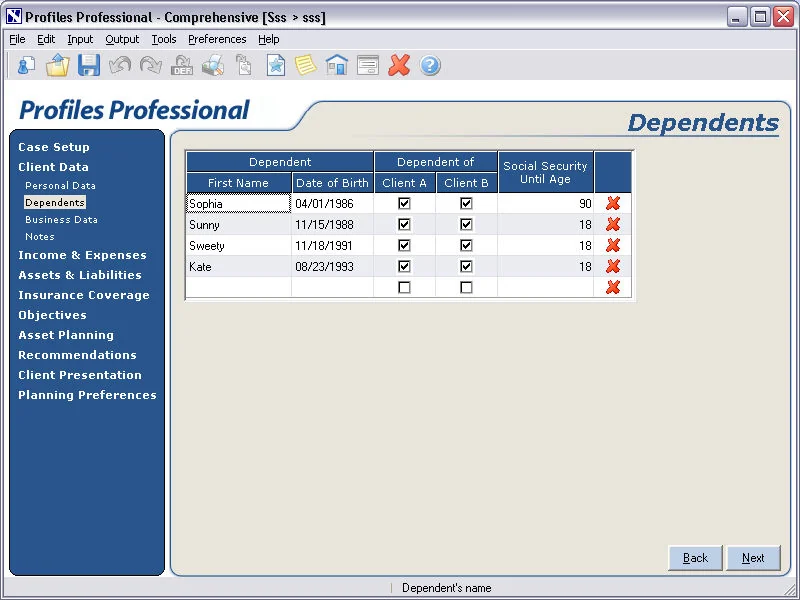Open a case with the folder icon
This screenshot has width=800, height=600.
click(x=57, y=65)
